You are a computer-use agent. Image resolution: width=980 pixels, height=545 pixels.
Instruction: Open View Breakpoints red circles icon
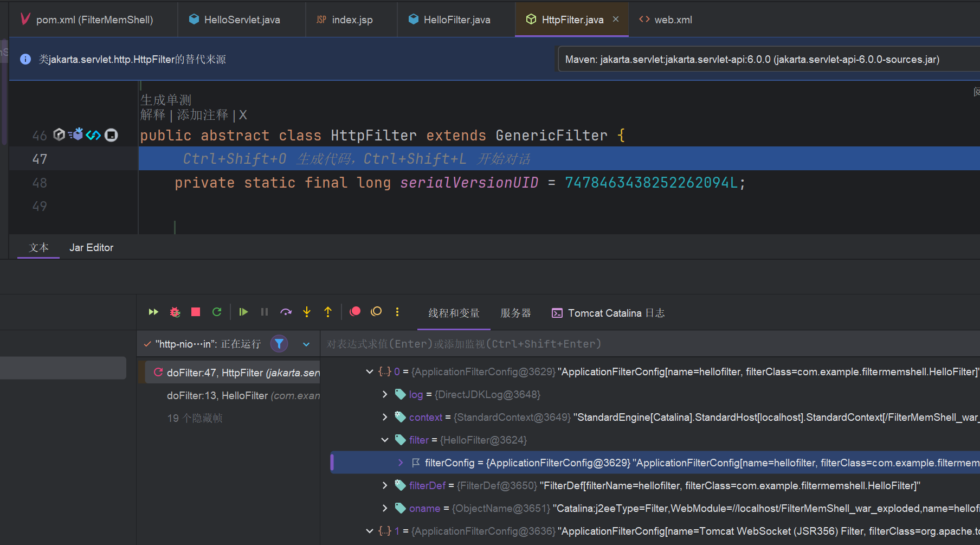(x=355, y=311)
